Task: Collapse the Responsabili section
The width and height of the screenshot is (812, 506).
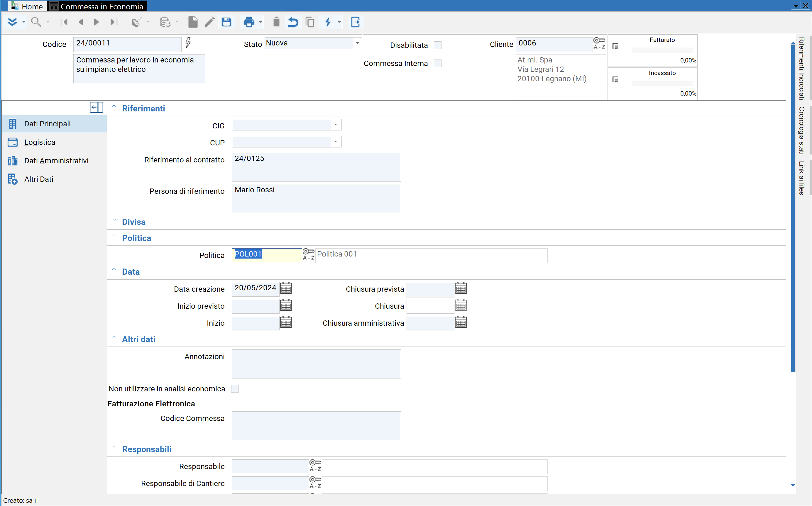Action: pos(114,447)
